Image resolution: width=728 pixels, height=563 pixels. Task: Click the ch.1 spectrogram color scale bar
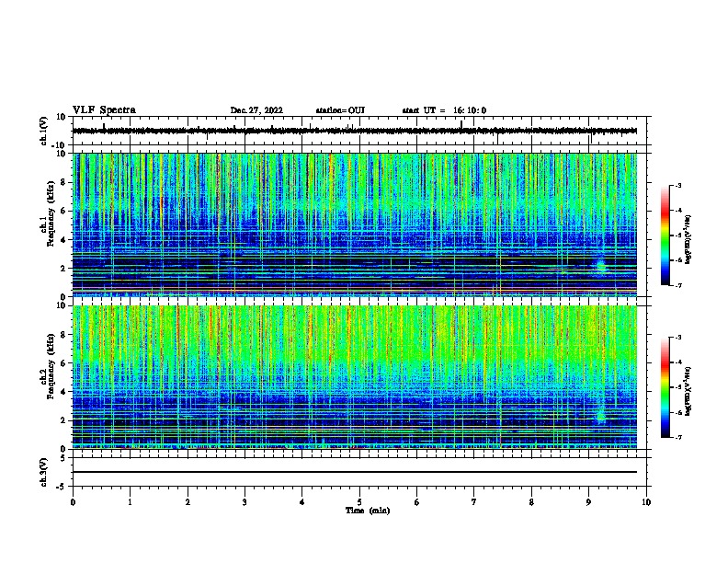click(x=665, y=236)
